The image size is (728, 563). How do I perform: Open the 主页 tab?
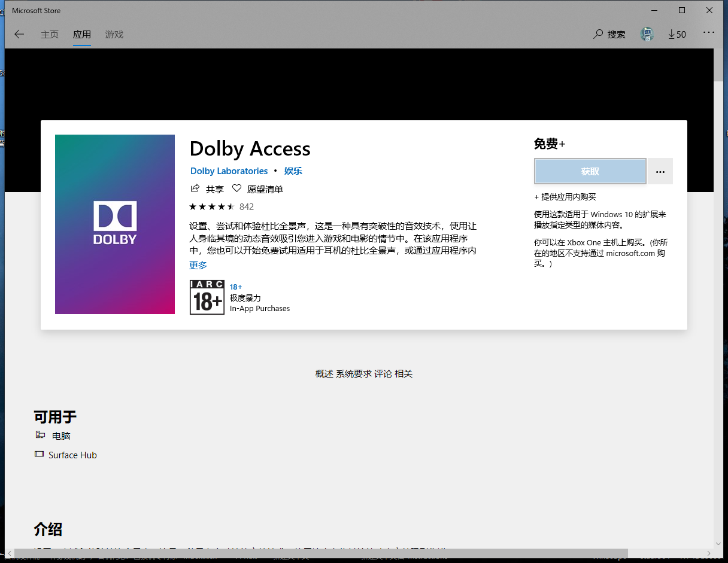click(x=50, y=34)
